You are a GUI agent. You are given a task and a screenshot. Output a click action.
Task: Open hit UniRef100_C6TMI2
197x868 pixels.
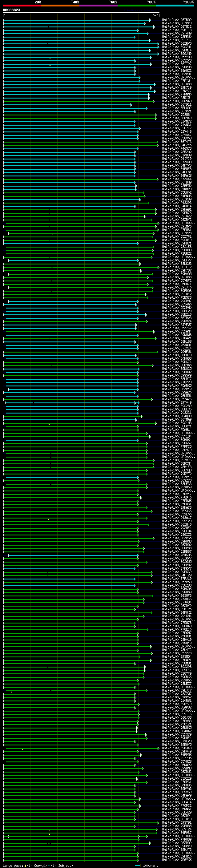click(177, 27)
